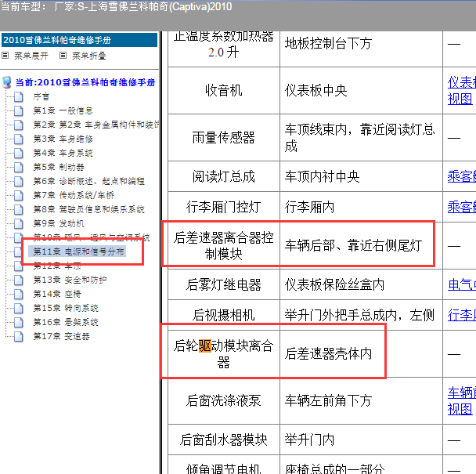Select chapter 第7章 传动系统/车桥
The height and width of the screenshot is (474, 476).
(74, 195)
